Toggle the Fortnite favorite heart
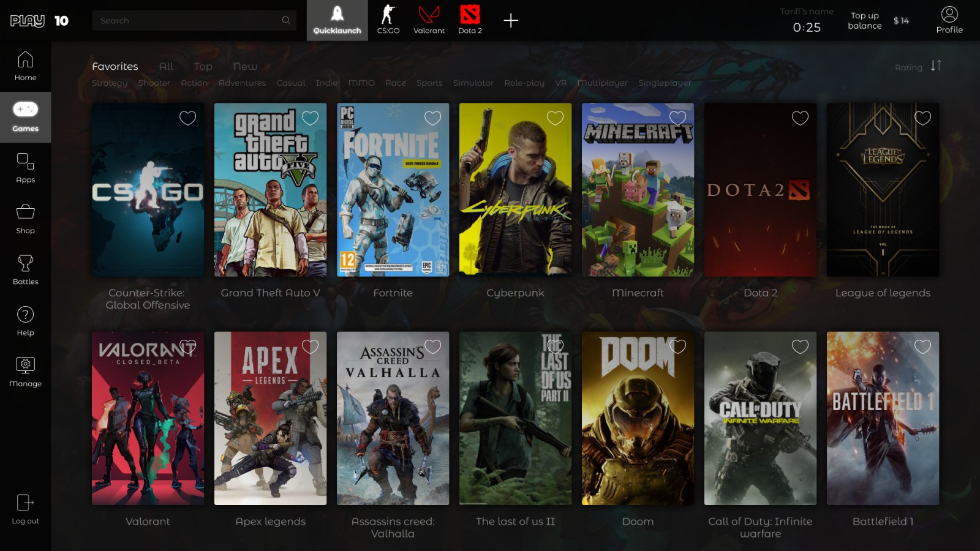 (x=432, y=118)
